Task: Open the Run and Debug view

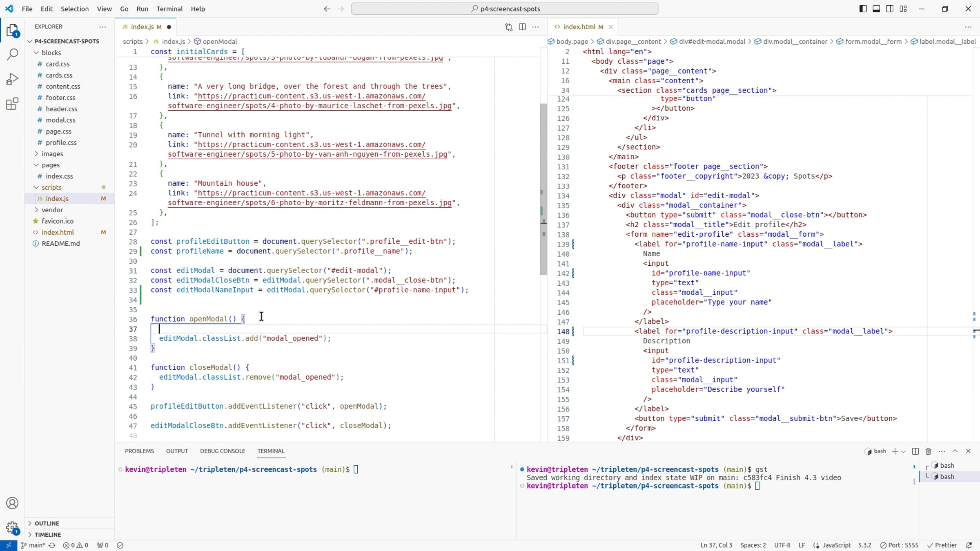Action: (12, 79)
